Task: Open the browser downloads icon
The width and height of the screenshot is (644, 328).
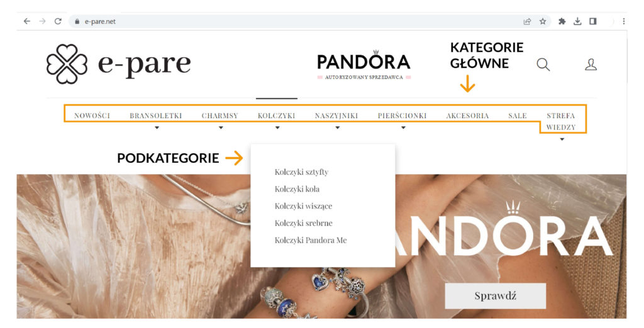Action: [577, 21]
